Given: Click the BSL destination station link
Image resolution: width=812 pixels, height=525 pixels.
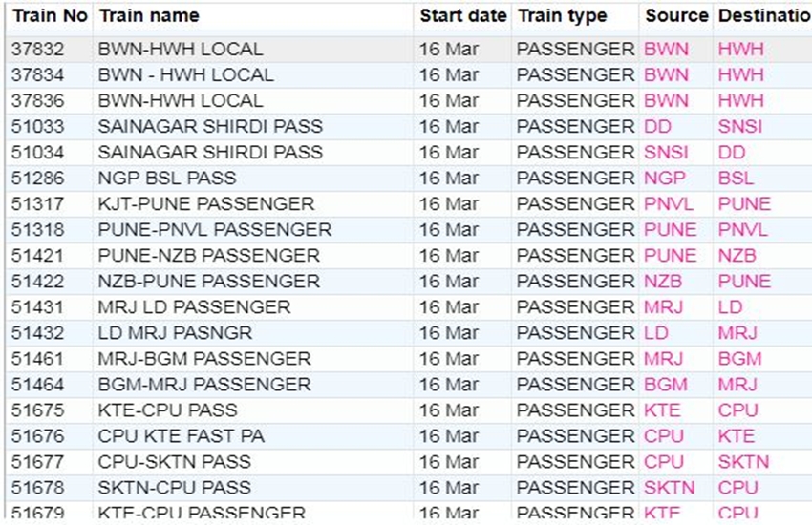Looking at the screenshot, I should [x=736, y=178].
